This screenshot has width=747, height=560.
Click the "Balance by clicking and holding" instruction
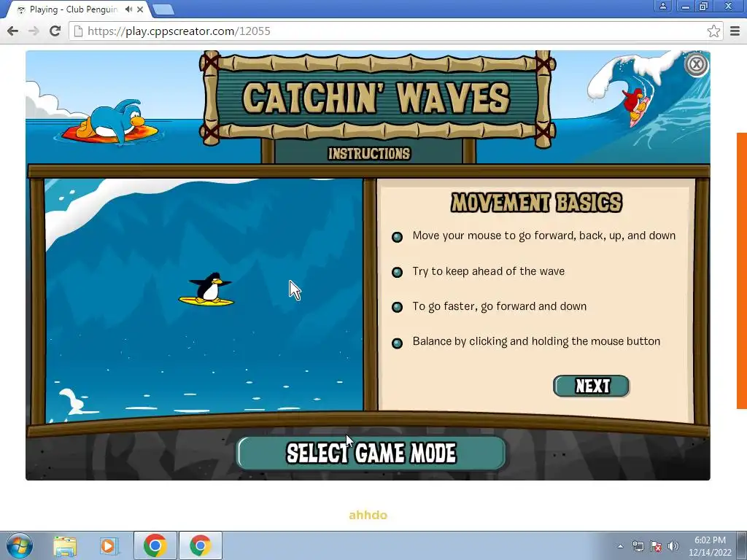[536, 341]
